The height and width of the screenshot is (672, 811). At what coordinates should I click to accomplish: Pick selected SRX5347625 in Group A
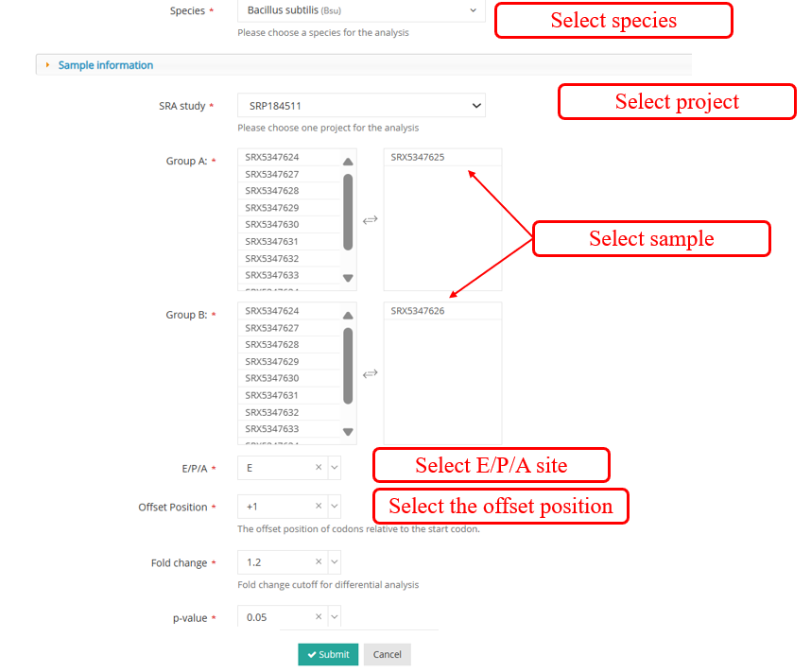[x=418, y=158]
